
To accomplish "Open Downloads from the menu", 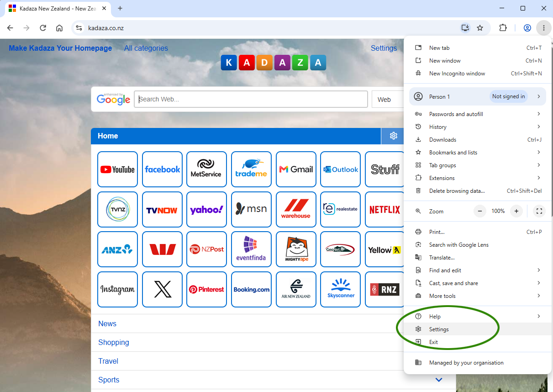I will pyautogui.click(x=478, y=140).
